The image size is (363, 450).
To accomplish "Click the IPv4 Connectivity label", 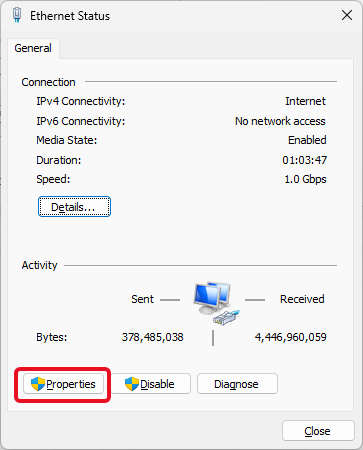I will 81,101.
